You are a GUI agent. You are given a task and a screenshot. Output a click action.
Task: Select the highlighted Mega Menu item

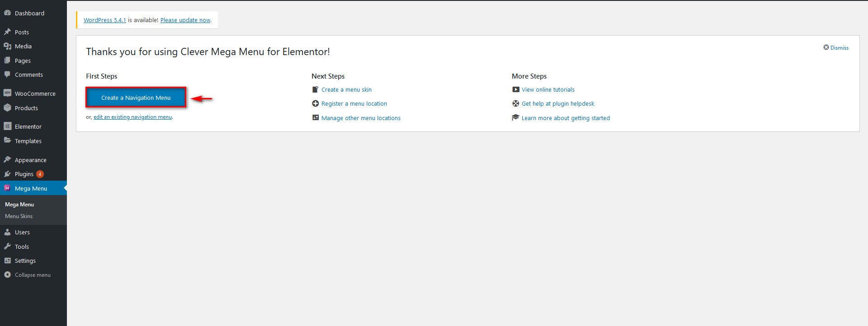pyautogui.click(x=33, y=188)
